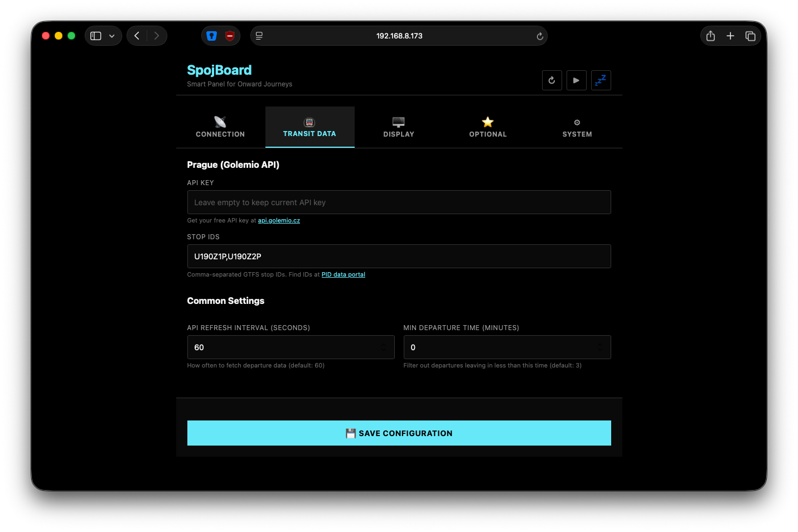Viewport: 798px width, 532px height.
Task: Click the sleep (zzz) icon button
Action: click(x=601, y=80)
